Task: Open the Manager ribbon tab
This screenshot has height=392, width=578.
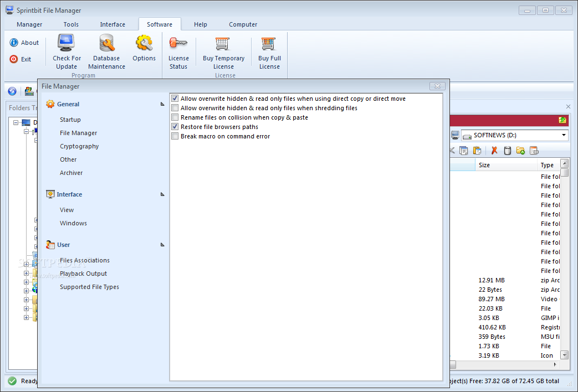Action: point(29,24)
